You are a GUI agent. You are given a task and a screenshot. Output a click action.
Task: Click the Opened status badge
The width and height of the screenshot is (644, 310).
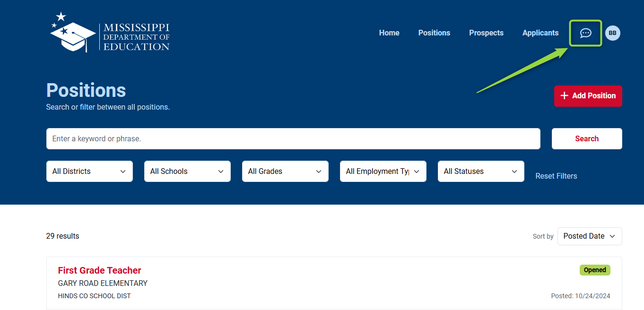594,270
